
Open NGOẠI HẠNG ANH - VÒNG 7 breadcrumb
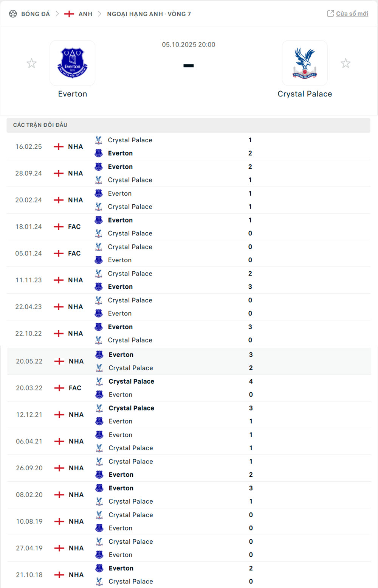coord(149,14)
